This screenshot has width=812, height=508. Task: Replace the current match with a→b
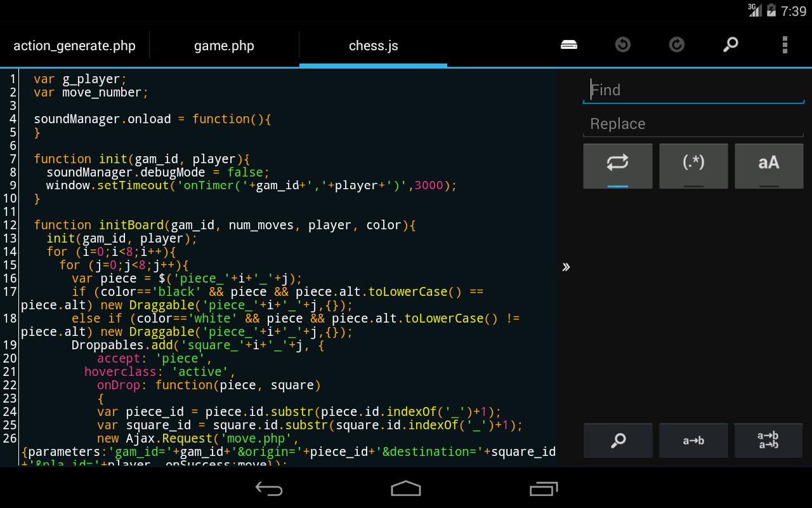click(693, 440)
